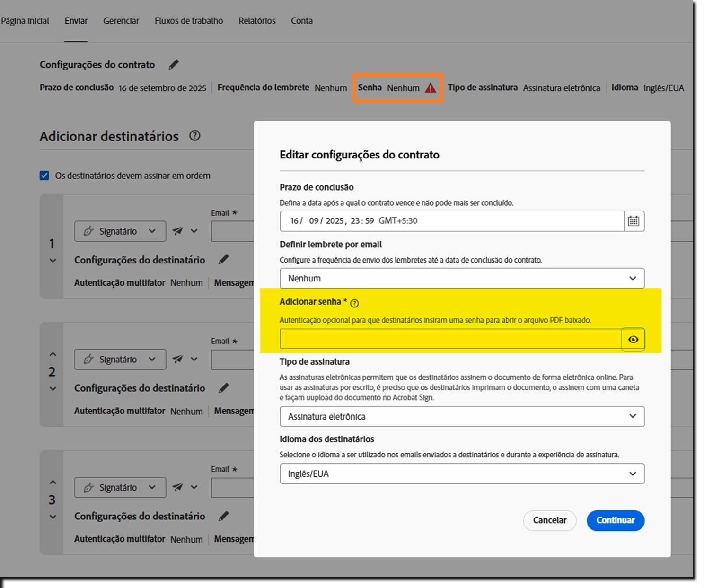Edit Configurações do destinatário for recipient 1
Image resolution: width=704 pixels, height=588 pixels.
tap(224, 260)
